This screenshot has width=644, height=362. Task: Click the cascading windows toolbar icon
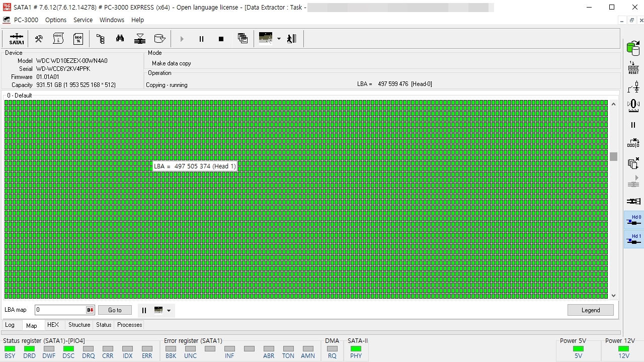(243, 39)
